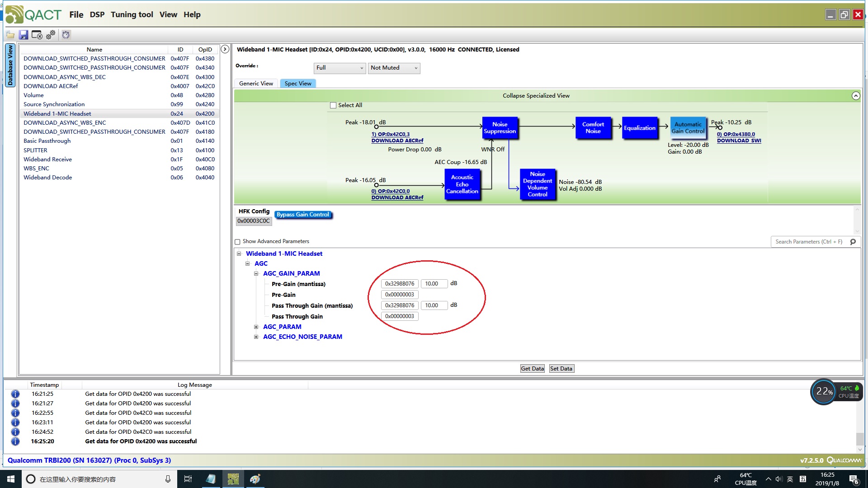Edit the Pass Through Gain mantissa hex field
868x488 pixels.
pyautogui.click(x=400, y=305)
